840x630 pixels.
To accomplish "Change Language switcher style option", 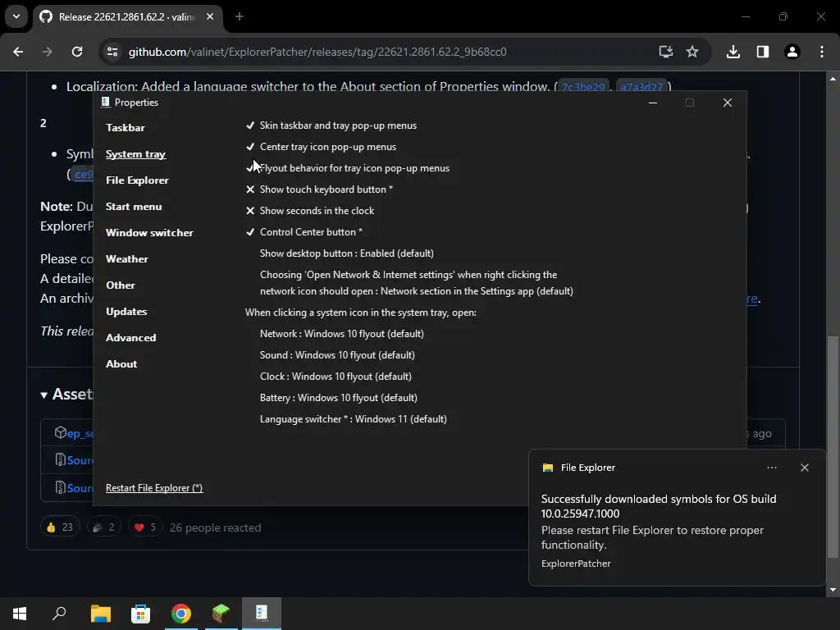I will (x=353, y=419).
